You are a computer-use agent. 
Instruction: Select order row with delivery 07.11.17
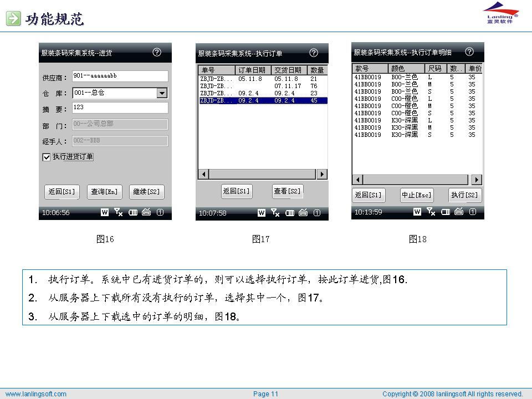click(x=263, y=86)
